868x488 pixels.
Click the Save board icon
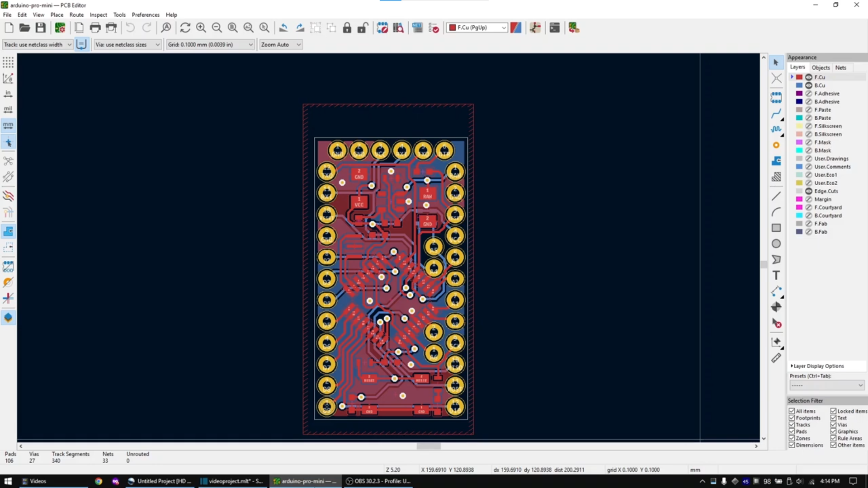(x=41, y=28)
